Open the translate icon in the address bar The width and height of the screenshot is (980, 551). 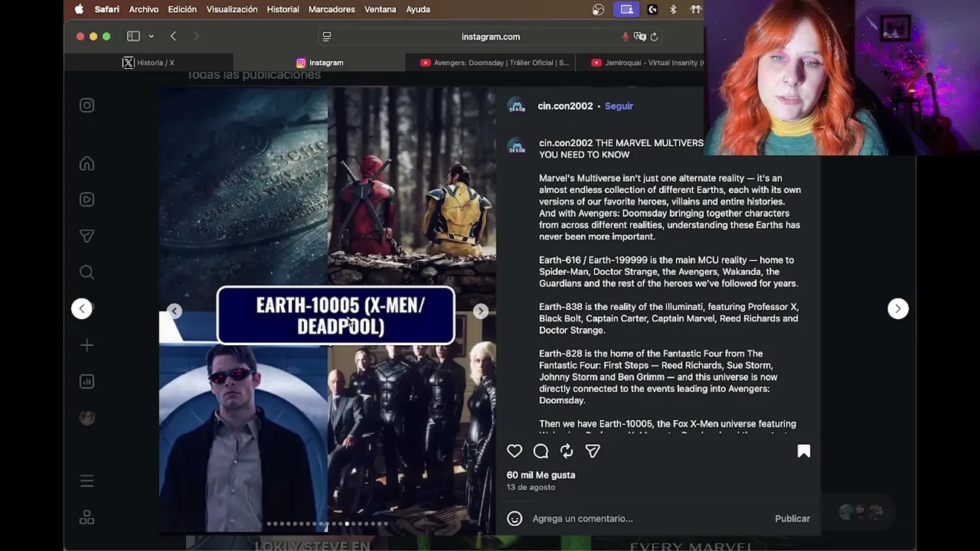(640, 37)
